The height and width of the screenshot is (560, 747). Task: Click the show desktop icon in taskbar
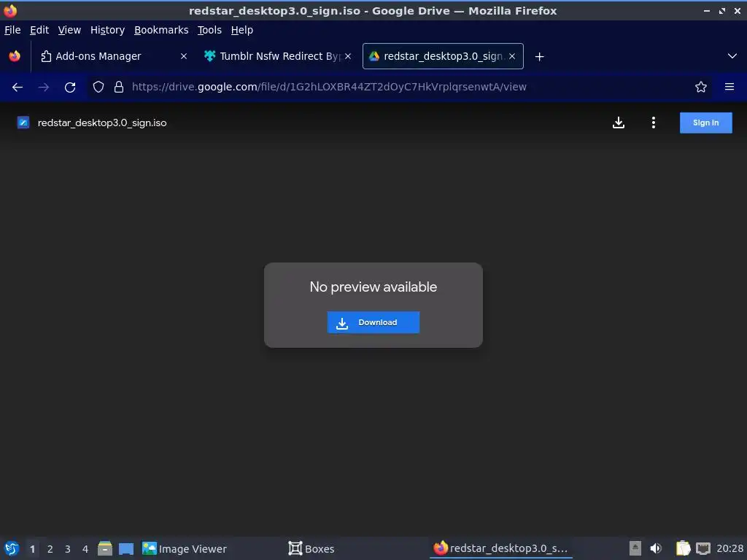(x=125, y=548)
